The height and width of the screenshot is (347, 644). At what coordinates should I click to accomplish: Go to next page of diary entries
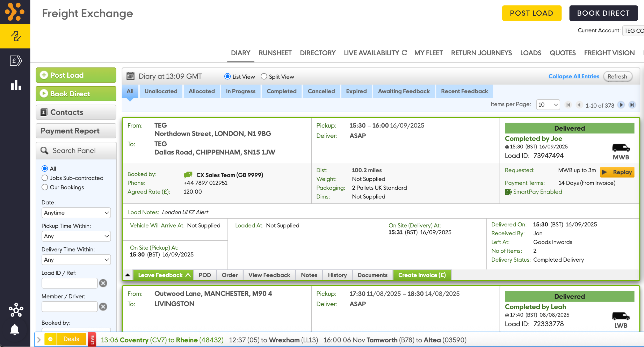click(621, 105)
